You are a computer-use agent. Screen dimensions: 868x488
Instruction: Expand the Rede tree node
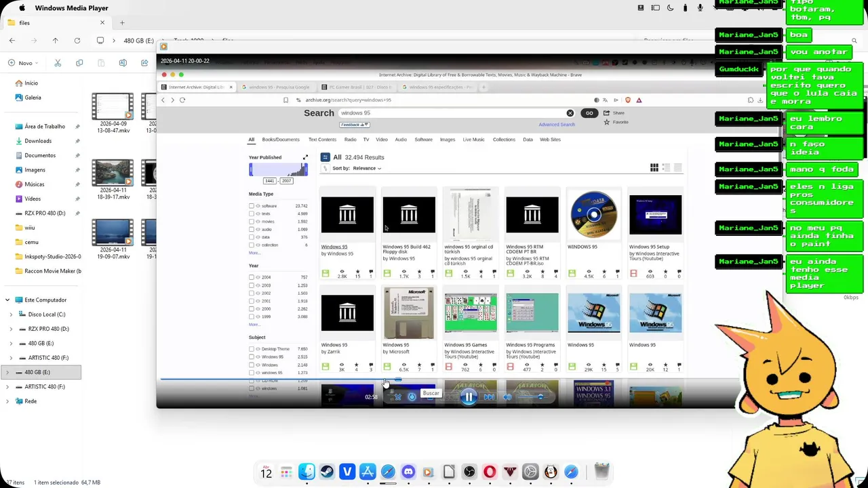7,401
